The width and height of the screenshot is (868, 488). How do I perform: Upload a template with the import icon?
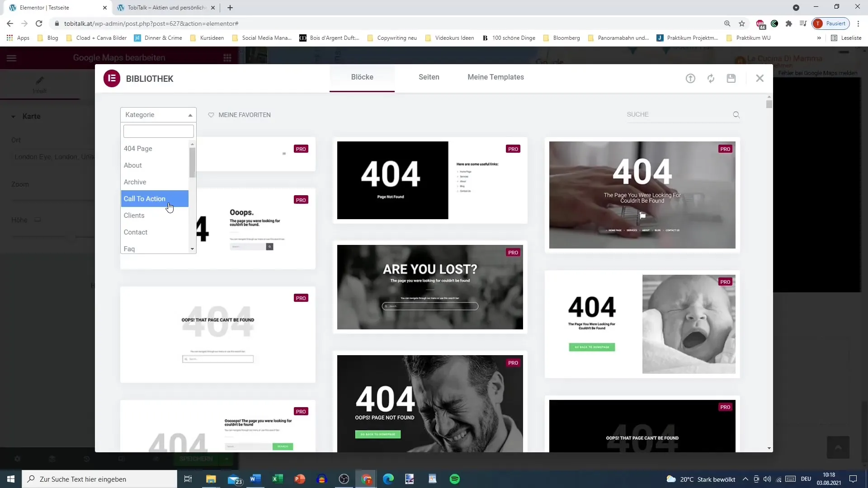[x=690, y=79]
